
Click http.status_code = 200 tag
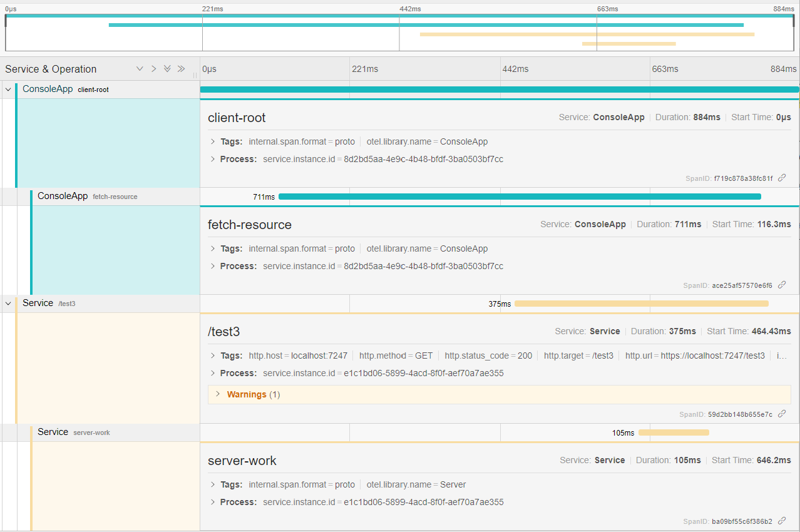click(488, 356)
